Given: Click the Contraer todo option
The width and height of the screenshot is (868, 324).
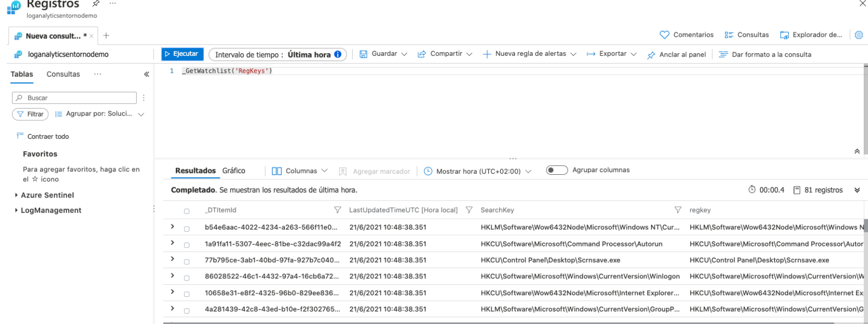Looking at the screenshot, I should [x=48, y=137].
